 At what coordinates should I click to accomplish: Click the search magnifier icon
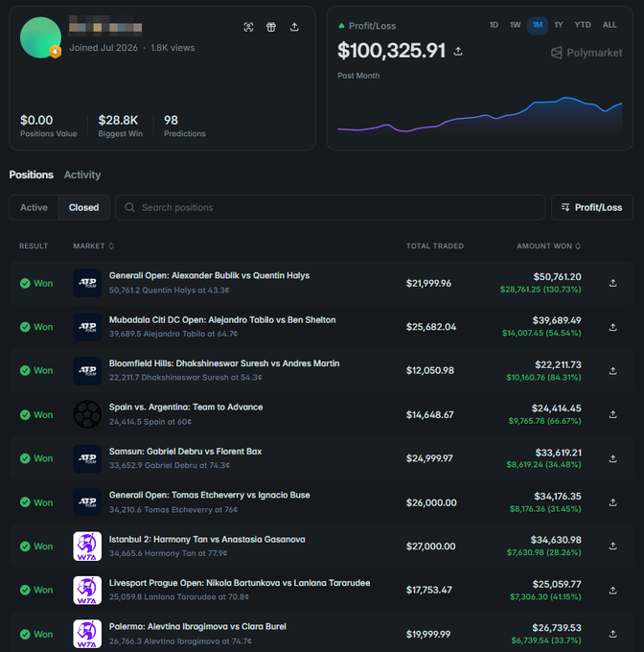pos(129,207)
